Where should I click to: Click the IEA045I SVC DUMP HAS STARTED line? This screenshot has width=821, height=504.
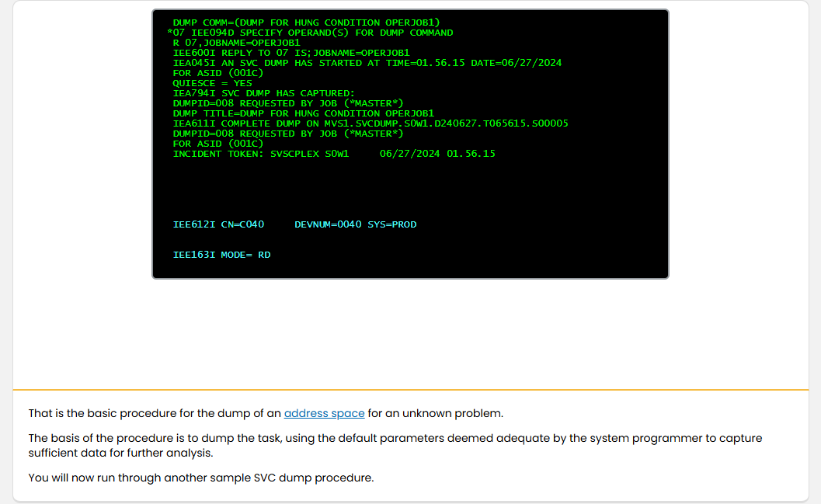point(367,63)
